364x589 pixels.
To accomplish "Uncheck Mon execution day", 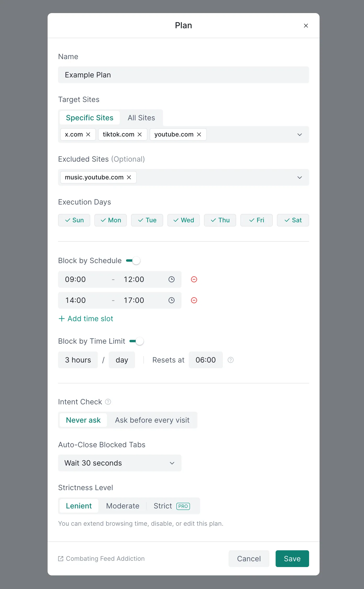I will click(x=111, y=220).
